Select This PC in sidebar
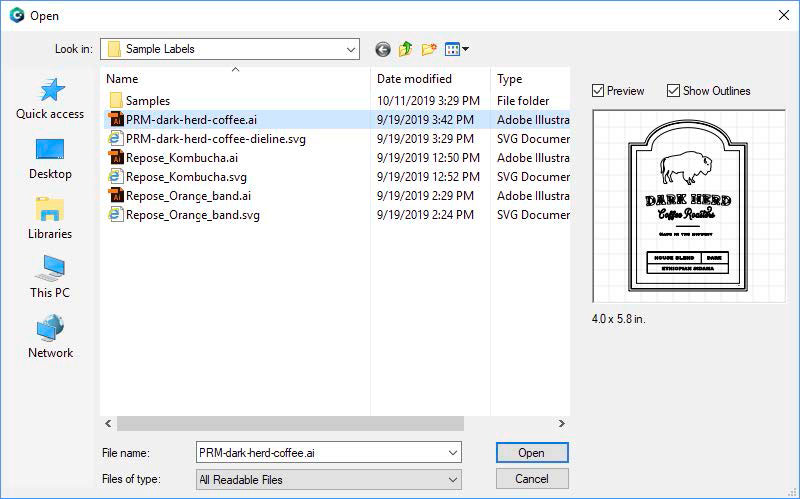Screen dimensions: 800x499 tap(50, 277)
